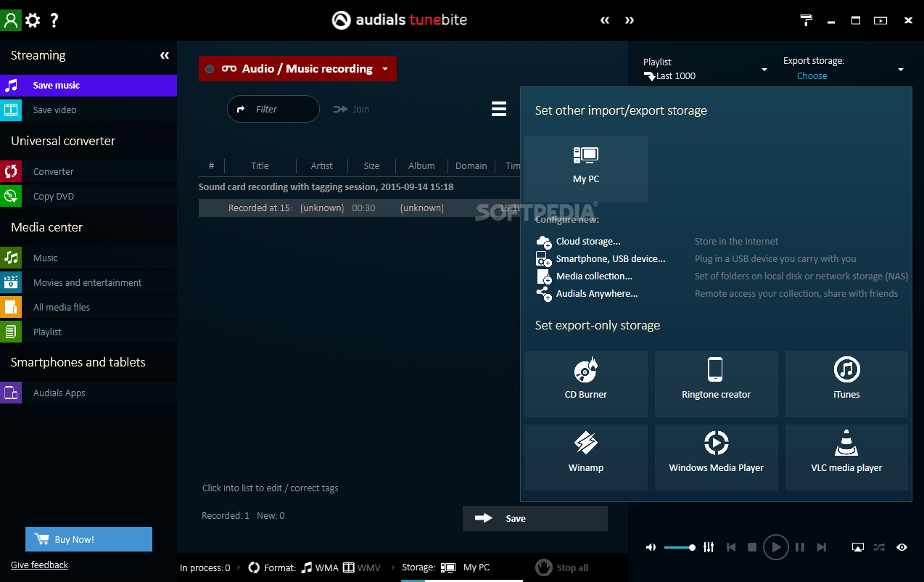Select iTunes export tile
The width and height of the screenshot is (924, 582).
(x=846, y=384)
